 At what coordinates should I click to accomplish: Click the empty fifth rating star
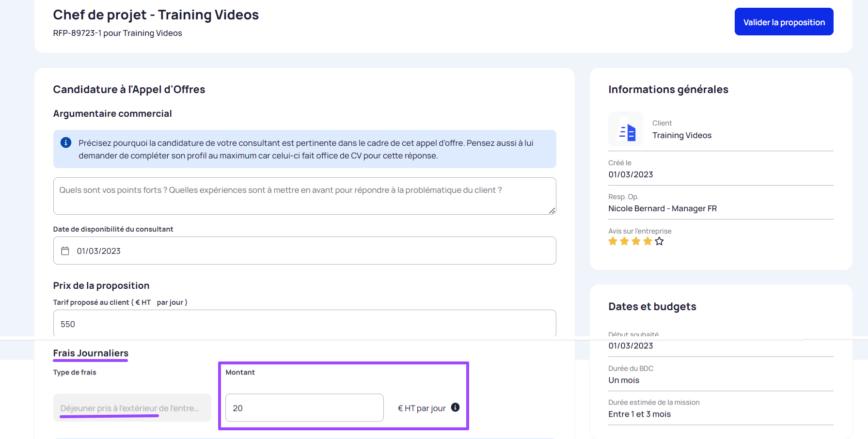(x=659, y=241)
